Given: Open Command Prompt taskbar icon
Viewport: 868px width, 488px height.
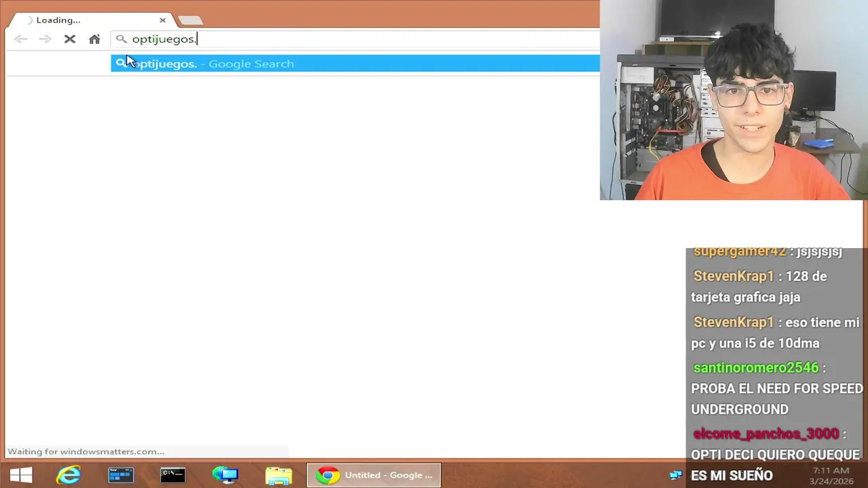Looking at the screenshot, I should pos(173,475).
